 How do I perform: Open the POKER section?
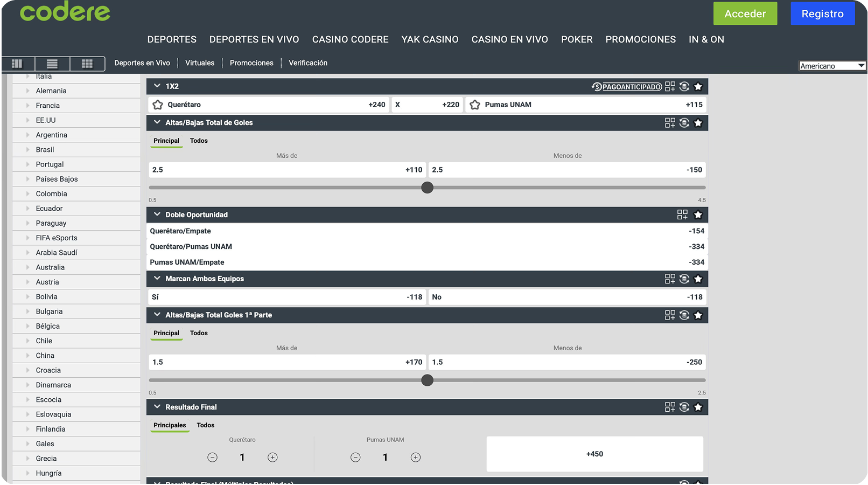point(577,39)
